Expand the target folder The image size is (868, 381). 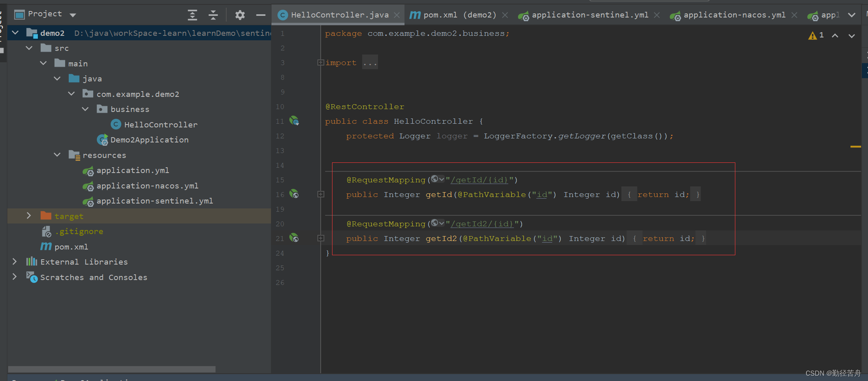coord(29,216)
